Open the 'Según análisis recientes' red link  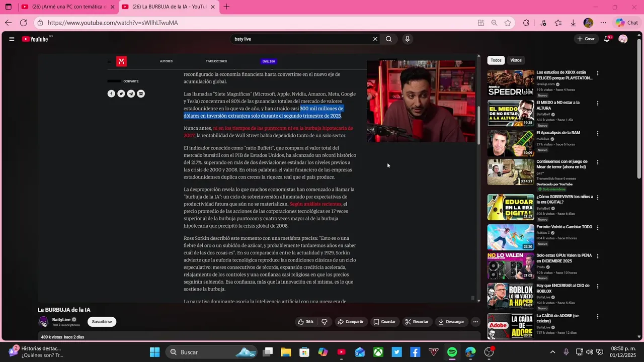[x=315, y=204]
